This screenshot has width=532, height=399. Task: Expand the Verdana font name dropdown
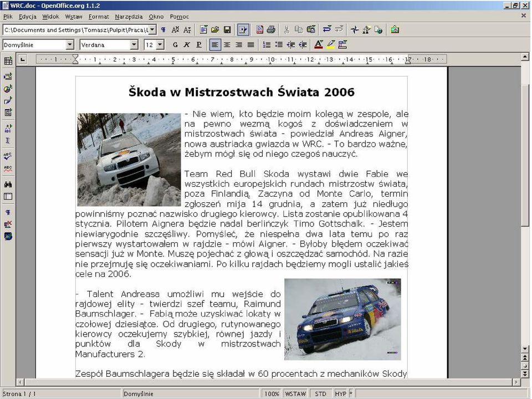134,45
